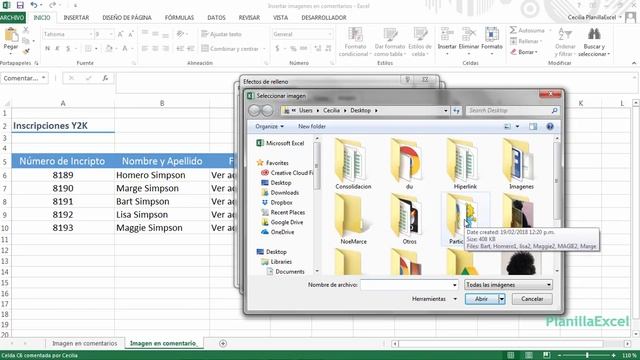Image resolution: width=640 pixels, height=360 pixels.
Task: Select the Imagen en comentarios sheet tab
Action: click(x=84, y=343)
